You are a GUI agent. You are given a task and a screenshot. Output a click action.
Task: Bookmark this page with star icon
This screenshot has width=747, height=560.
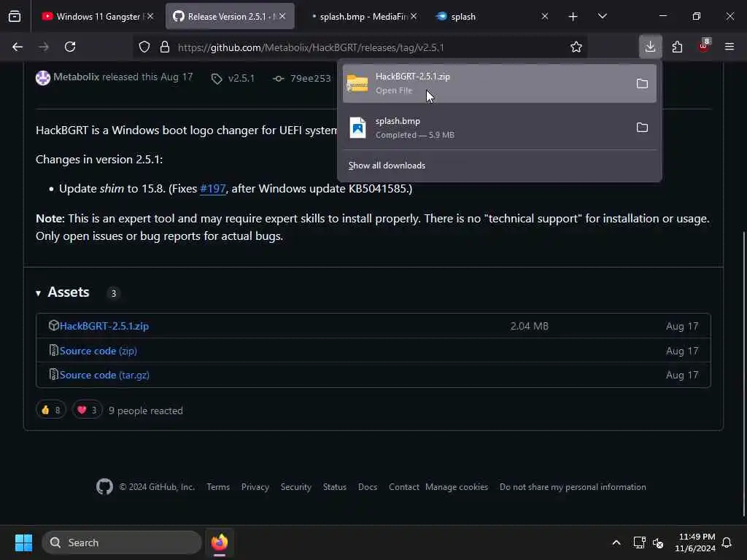(x=576, y=47)
